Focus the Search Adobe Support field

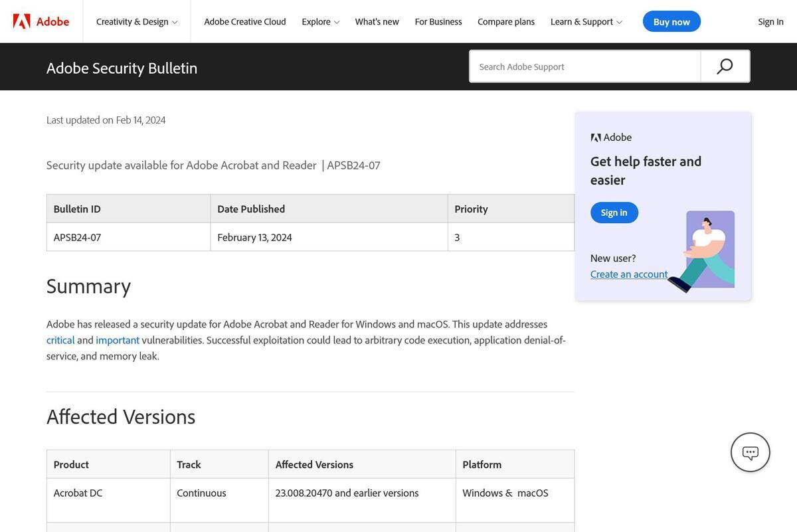pyautogui.click(x=585, y=66)
